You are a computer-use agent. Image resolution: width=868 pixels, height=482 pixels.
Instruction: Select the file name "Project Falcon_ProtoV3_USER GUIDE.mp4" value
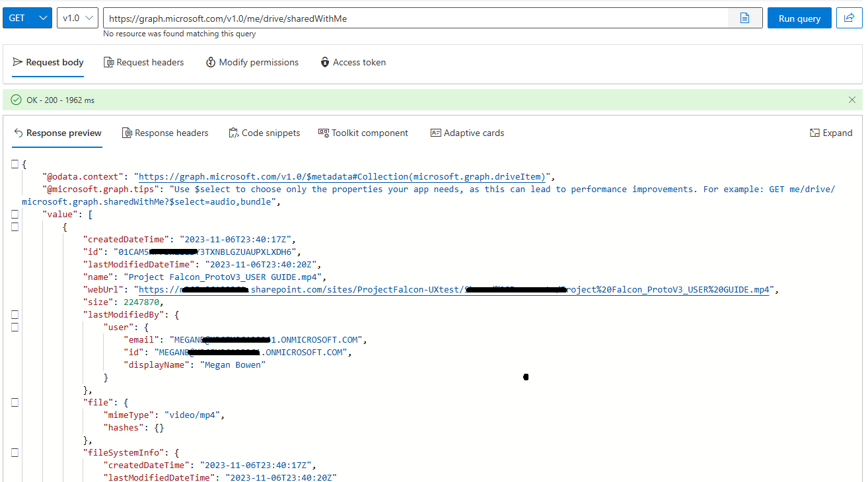coord(225,277)
